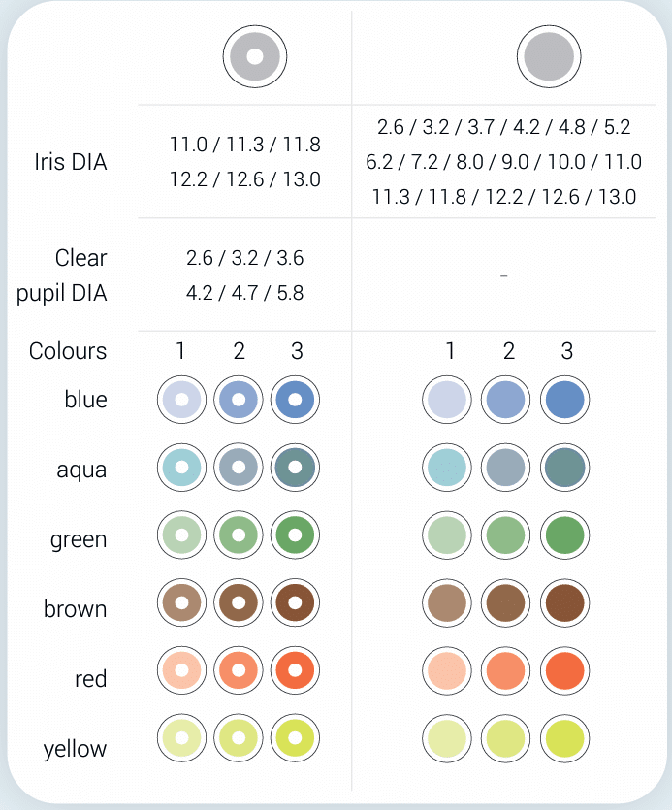Choose red shade 2 clear-pupil swatch
Screen dimensions: 672x810
[239, 670]
